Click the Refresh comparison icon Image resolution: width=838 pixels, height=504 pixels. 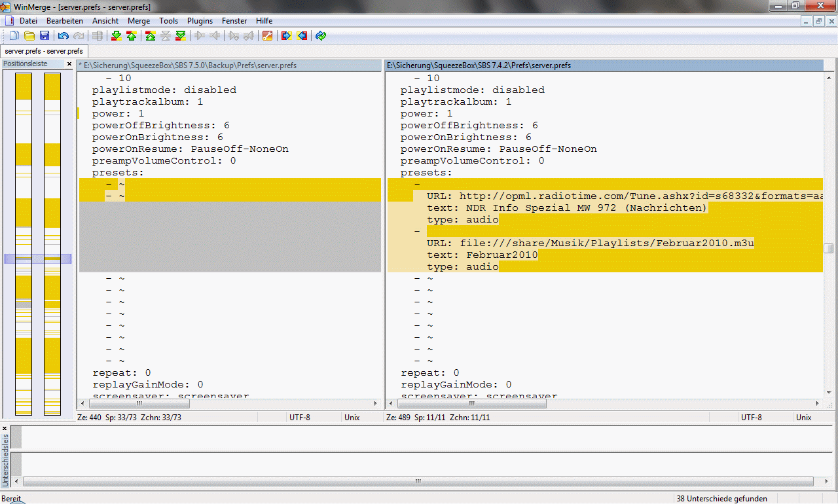coord(321,36)
